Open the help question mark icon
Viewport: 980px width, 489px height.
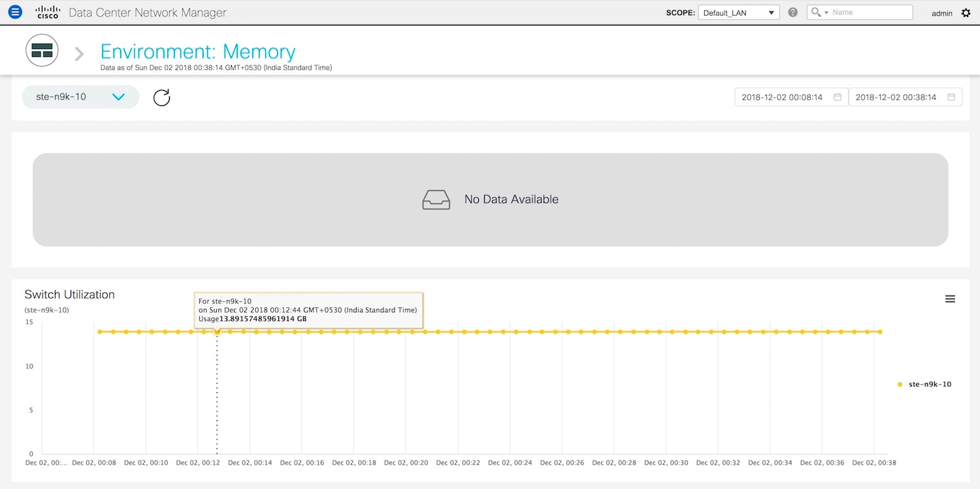point(792,12)
